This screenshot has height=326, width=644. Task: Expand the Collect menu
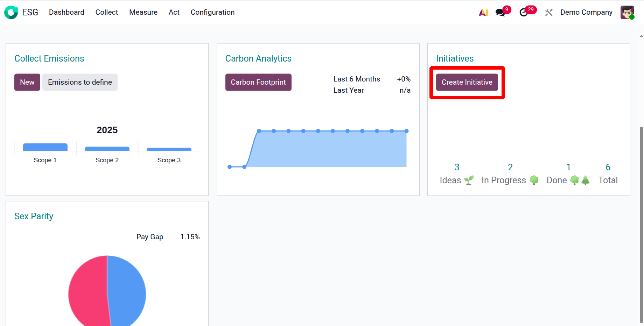106,13
